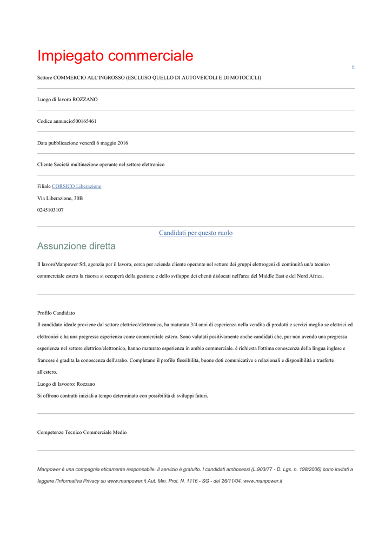Open the CORSICO Liberazione branch link
Viewport: 392px width, 554px height.
click(76, 186)
